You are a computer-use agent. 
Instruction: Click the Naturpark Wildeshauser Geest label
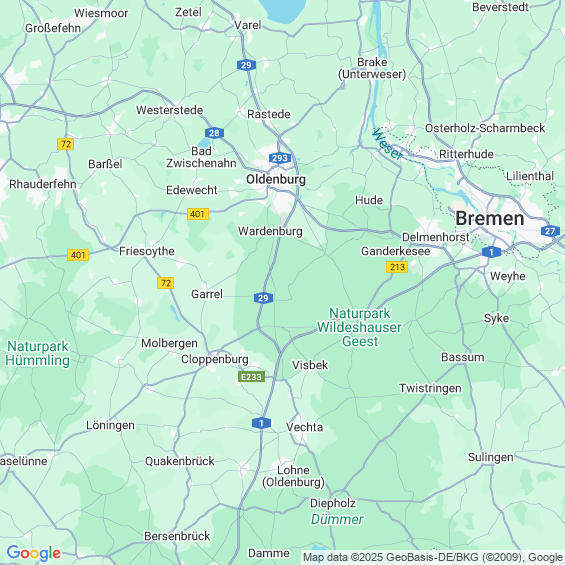(360, 327)
